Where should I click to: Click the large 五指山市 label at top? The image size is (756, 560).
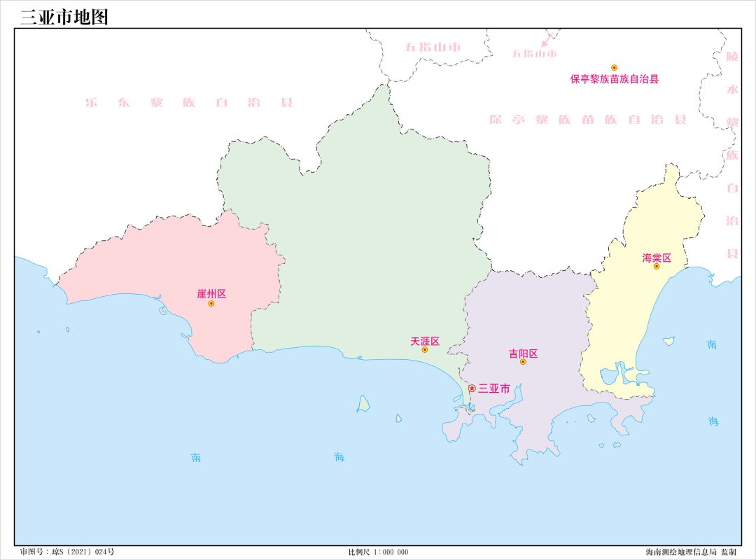pyautogui.click(x=433, y=47)
